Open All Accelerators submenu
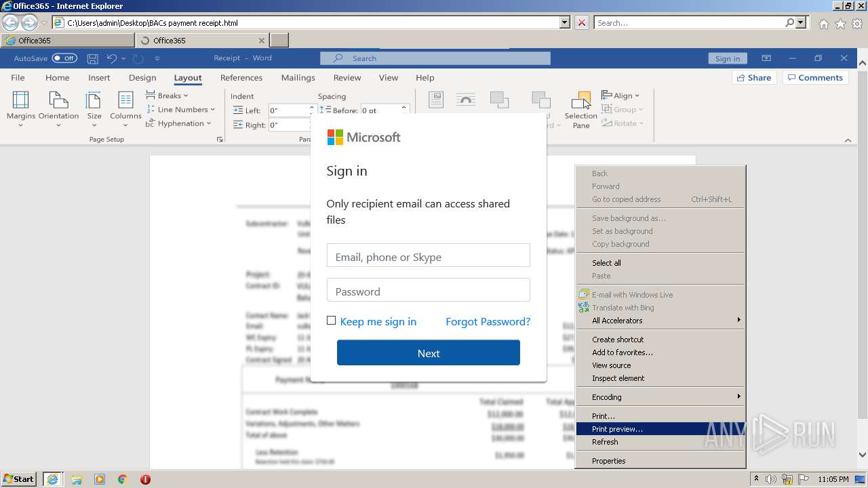The height and width of the screenshot is (488, 868). (659, 321)
